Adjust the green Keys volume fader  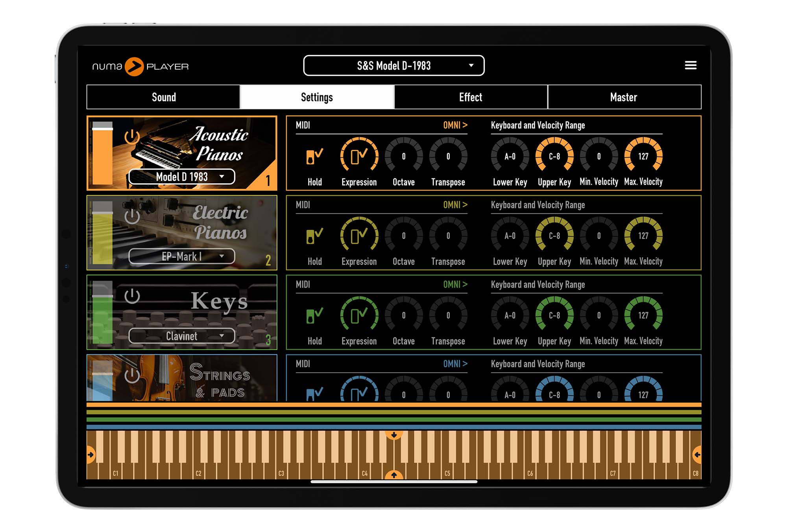click(x=102, y=312)
